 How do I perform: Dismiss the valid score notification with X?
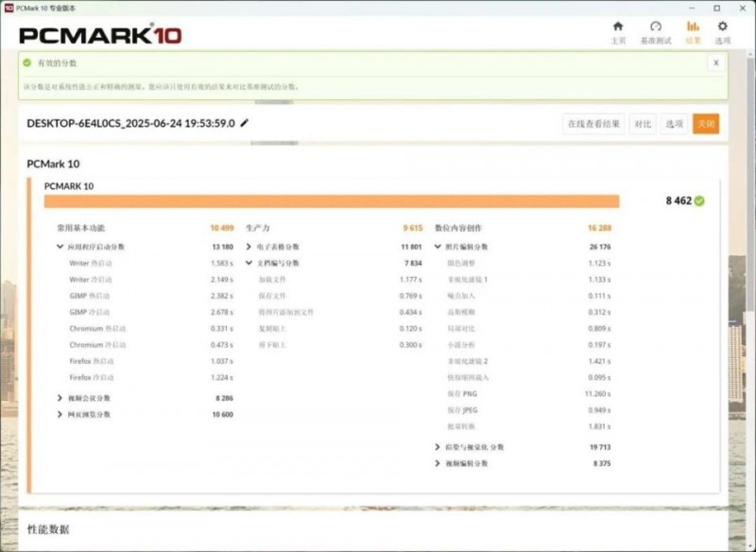716,62
